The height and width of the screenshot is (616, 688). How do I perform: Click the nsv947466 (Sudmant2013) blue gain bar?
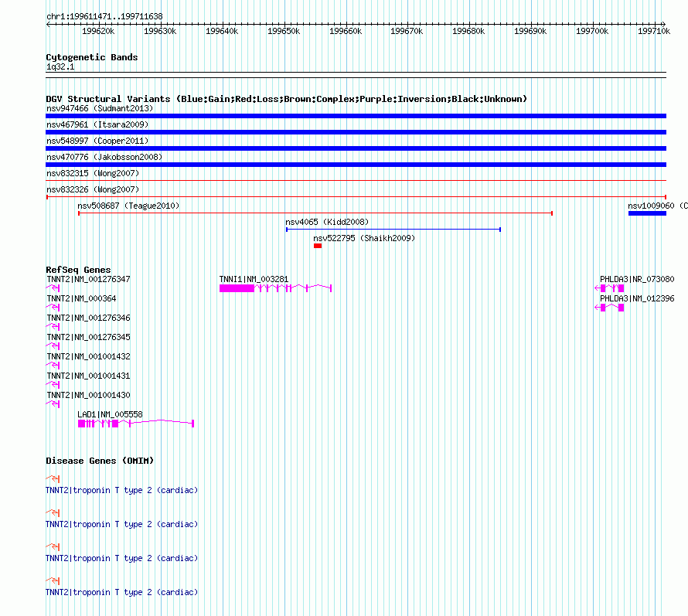pos(356,116)
